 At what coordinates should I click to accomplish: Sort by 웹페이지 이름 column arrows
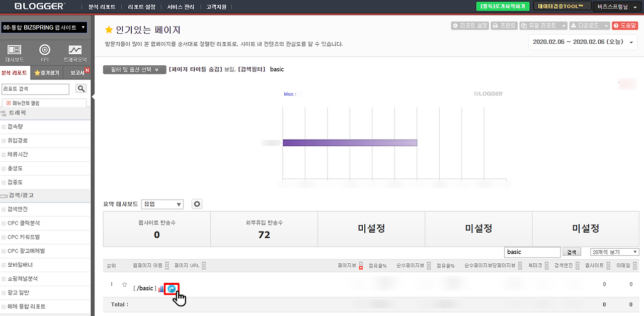(x=168, y=266)
